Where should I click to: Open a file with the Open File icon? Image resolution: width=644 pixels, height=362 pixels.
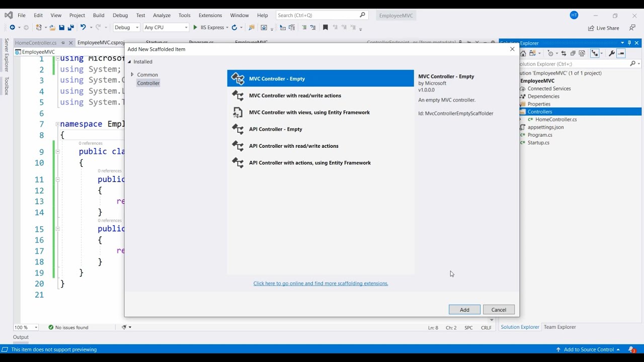click(52, 27)
